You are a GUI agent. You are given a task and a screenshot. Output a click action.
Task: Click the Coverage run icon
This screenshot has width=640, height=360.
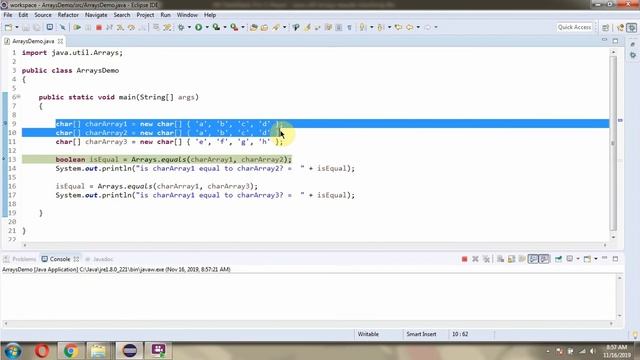(216, 27)
